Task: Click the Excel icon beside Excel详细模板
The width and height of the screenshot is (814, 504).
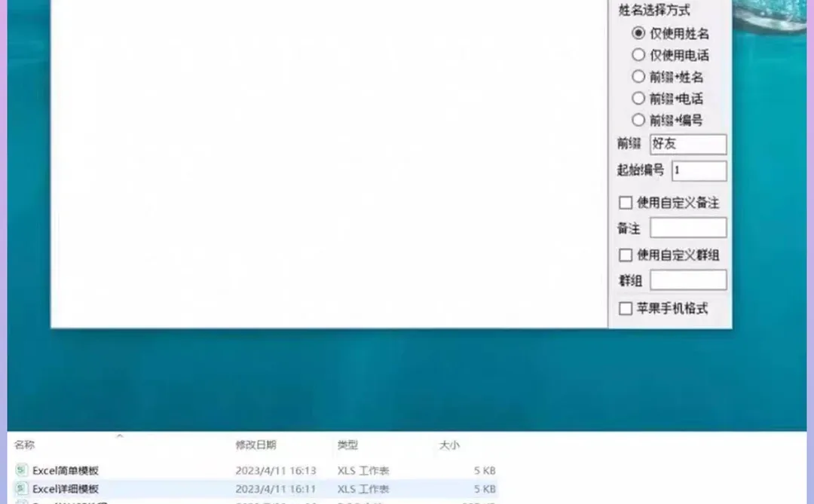Action: [x=22, y=488]
